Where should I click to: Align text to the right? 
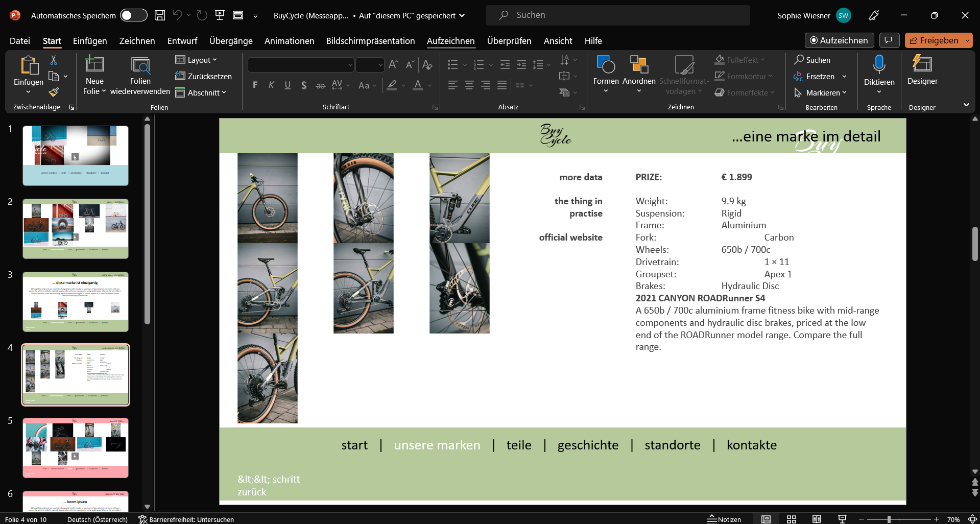point(486,85)
